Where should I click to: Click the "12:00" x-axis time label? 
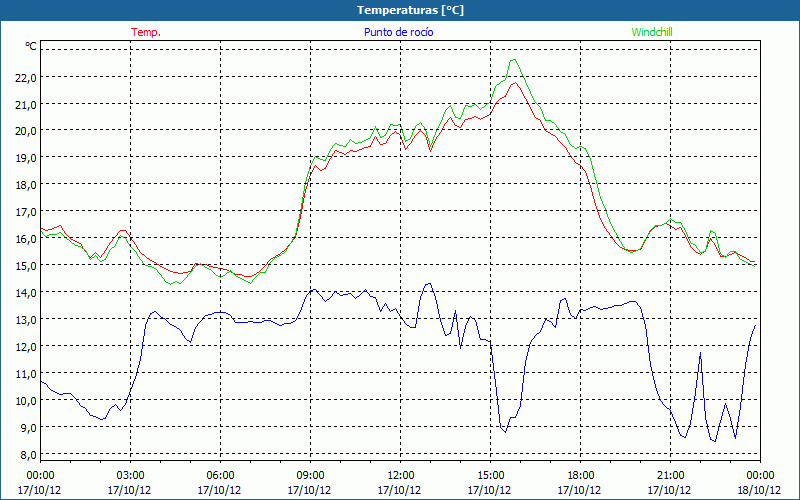(x=401, y=476)
